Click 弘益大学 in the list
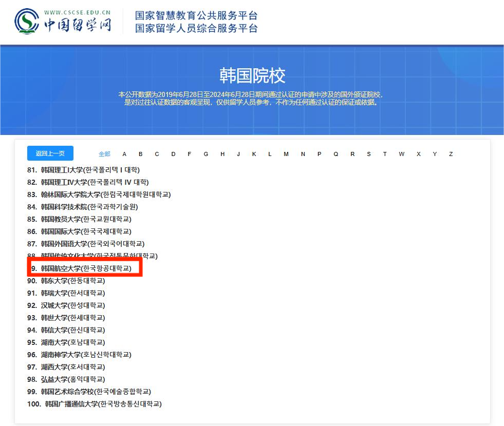Viewport: 504px width, 426px height. click(72, 379)
